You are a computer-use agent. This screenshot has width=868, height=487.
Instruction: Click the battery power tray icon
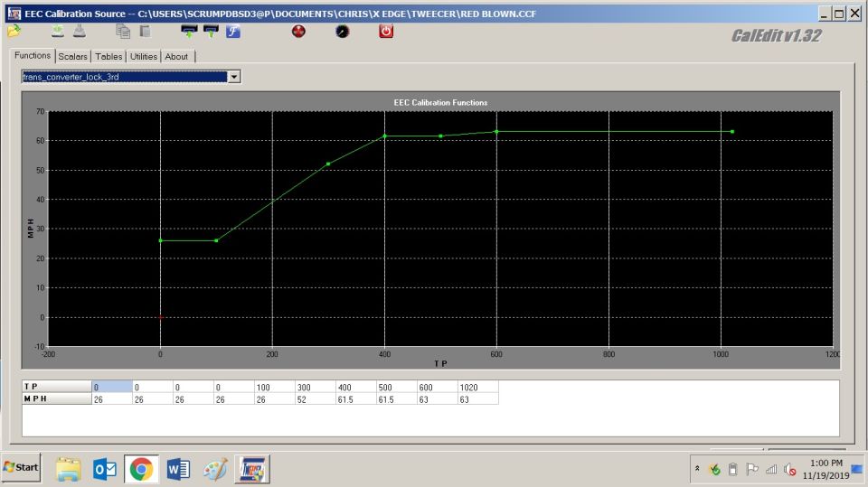733,470
